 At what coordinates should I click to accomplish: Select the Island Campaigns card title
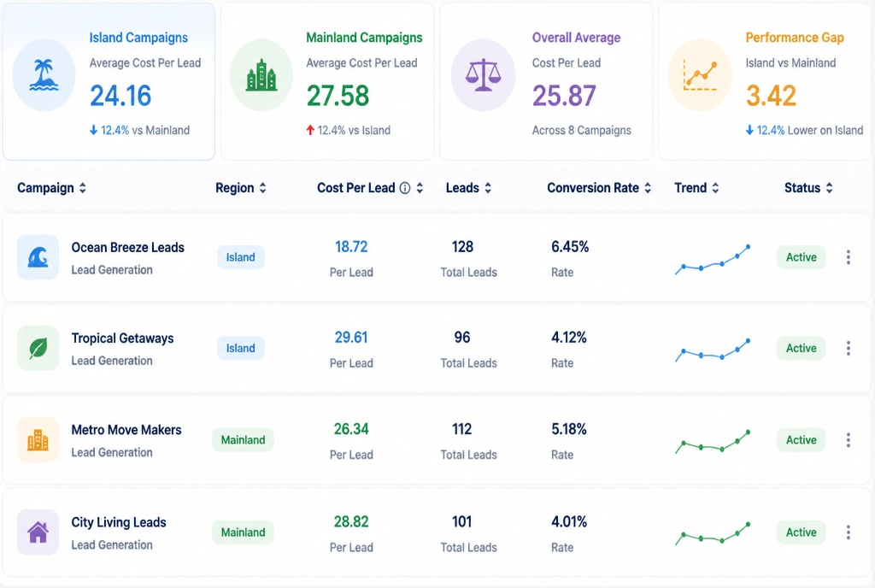pos(138,38)
